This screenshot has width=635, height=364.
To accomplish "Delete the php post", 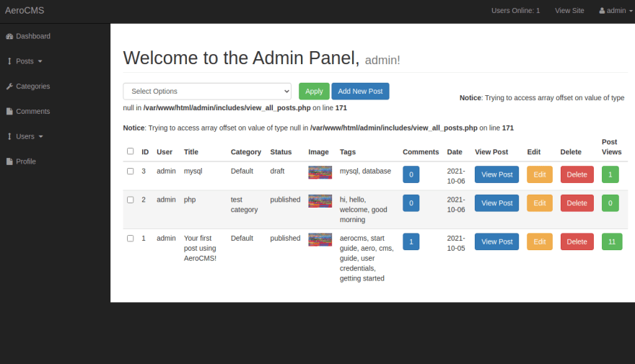I will 577,203.
